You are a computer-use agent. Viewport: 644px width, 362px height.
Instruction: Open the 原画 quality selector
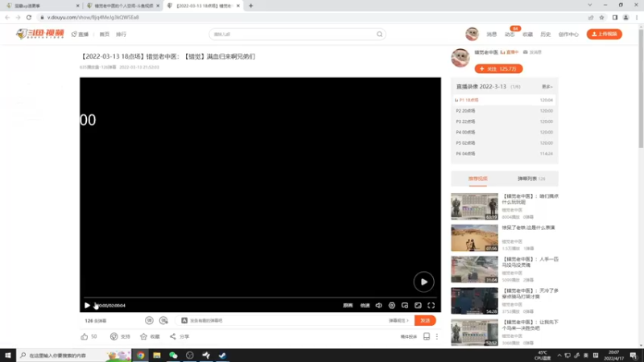pyautogui.click(x=348, y=306)
